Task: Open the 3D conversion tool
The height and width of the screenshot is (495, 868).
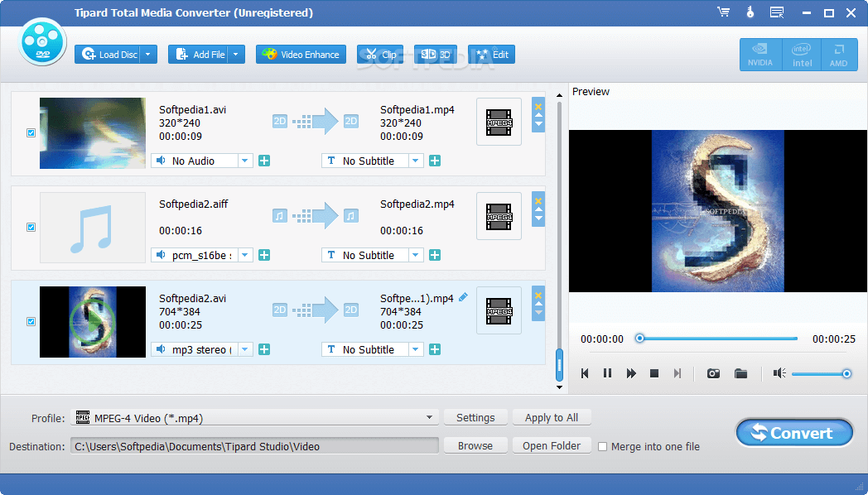Action: (434, 54)
